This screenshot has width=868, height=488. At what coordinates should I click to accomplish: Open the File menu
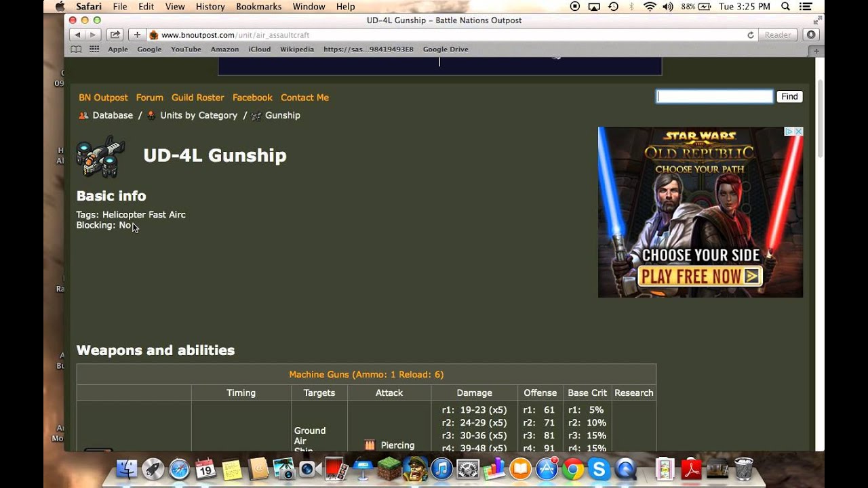coord(120,7)
